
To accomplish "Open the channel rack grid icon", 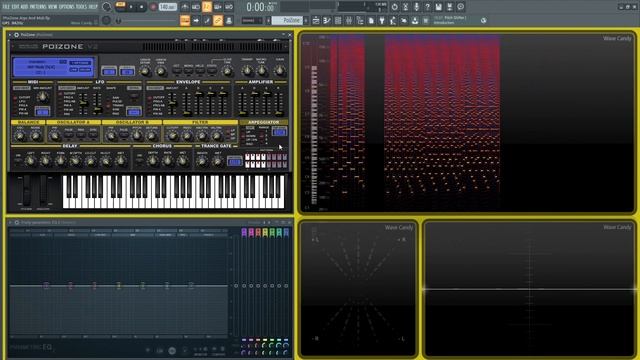I will click(x=338, y=20).
